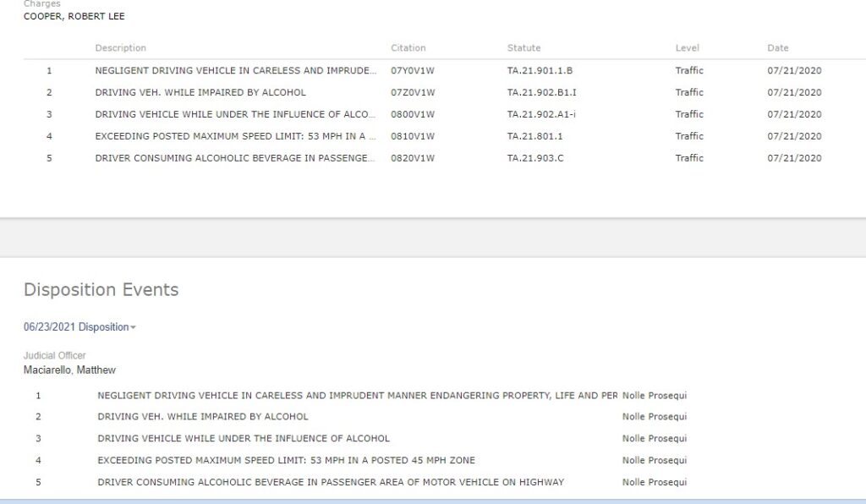Select citation 07Z0V1W

click(x=413, y=92)
